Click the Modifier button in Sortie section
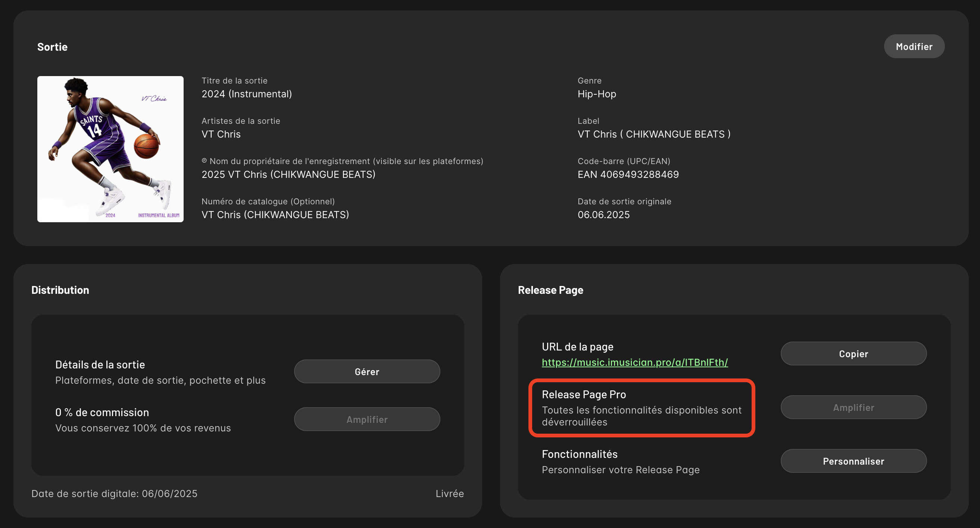 pyautogui.click(x=914, y=46)
